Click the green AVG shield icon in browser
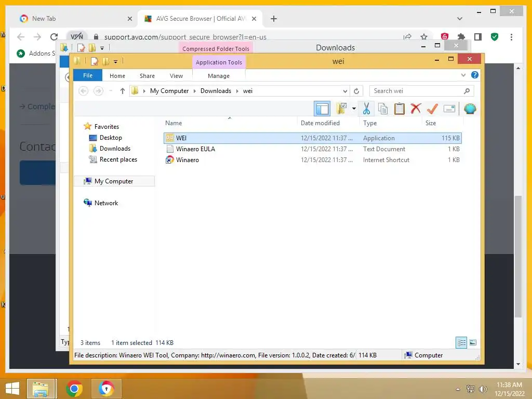Screen dimensions: 532x399 click(x=495, y=37)
